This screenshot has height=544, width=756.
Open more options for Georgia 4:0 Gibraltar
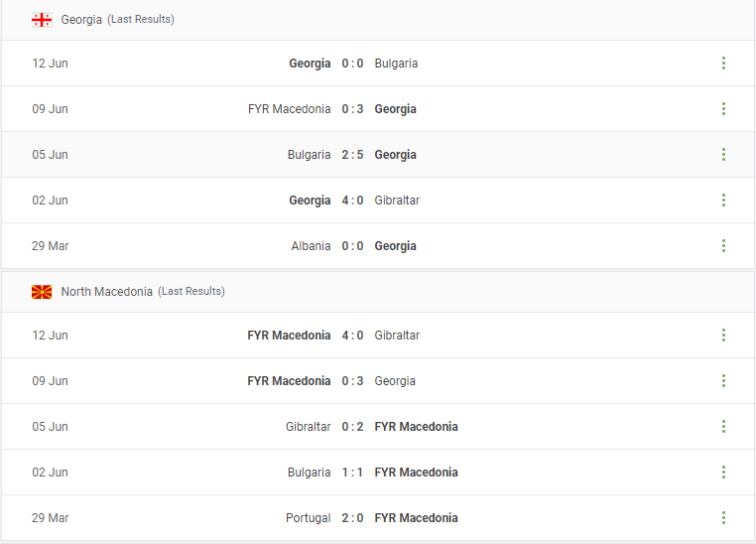tap(723, 201)
